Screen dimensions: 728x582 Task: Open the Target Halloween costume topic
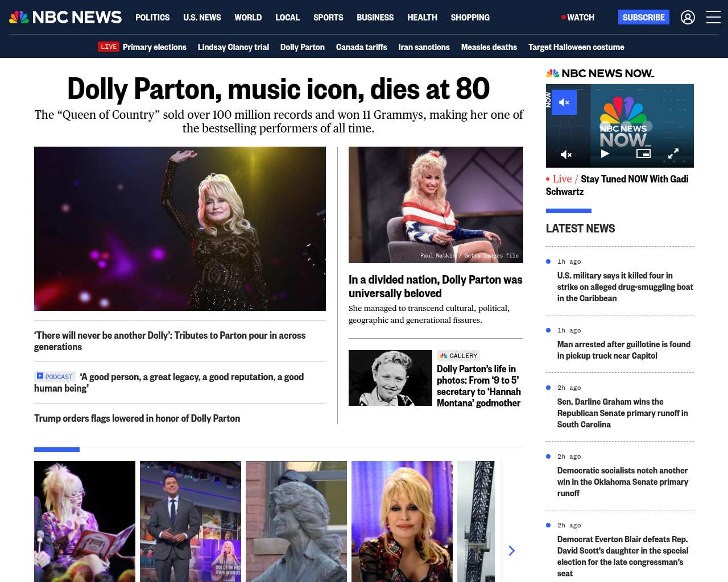(x=576, y=47)
